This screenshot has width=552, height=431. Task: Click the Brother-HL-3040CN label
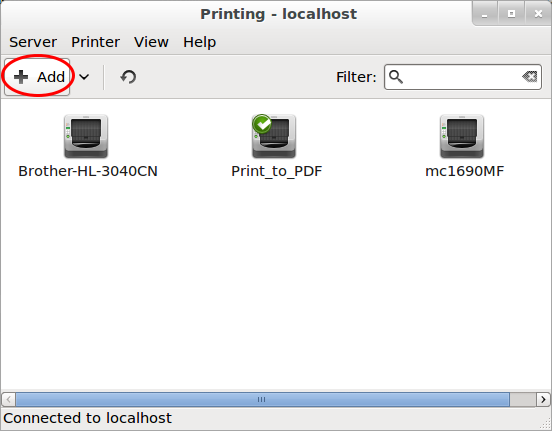pos(88,171)
